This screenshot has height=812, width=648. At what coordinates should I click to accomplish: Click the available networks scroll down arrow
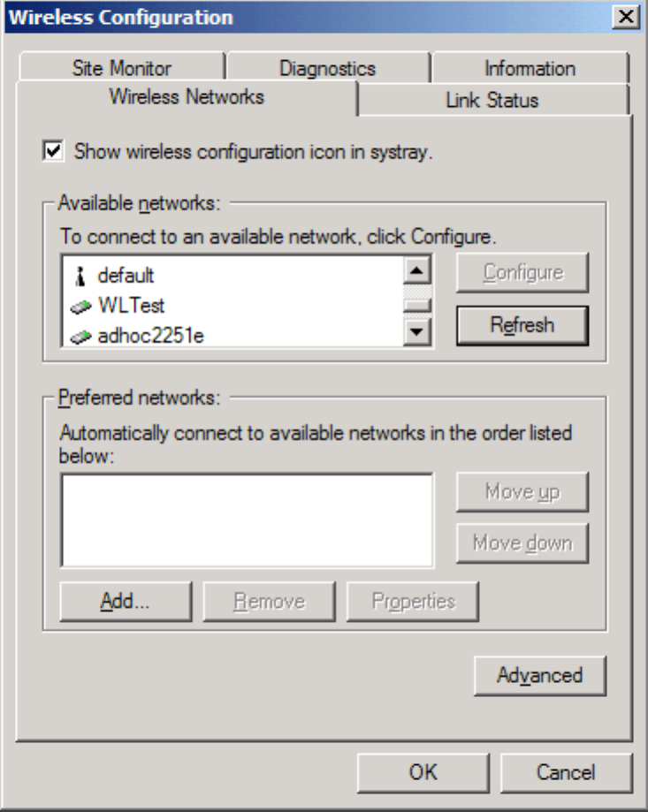pos(415,333)
